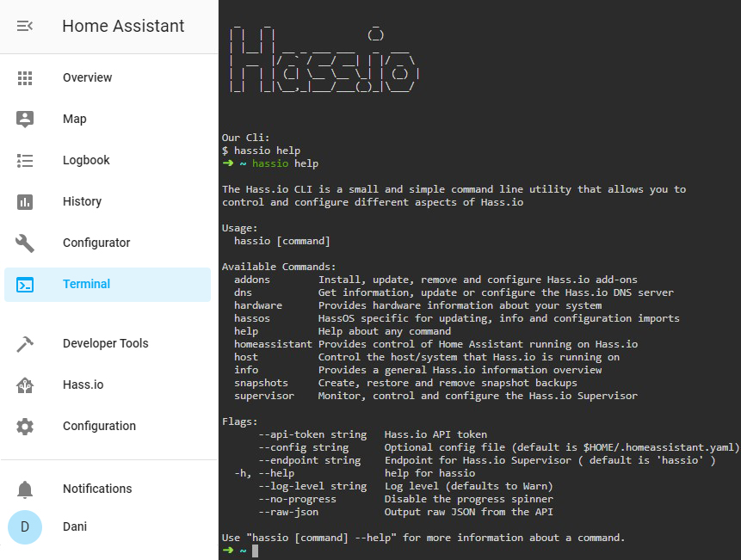Click the Overview grid icon

[x=25, y=78]
